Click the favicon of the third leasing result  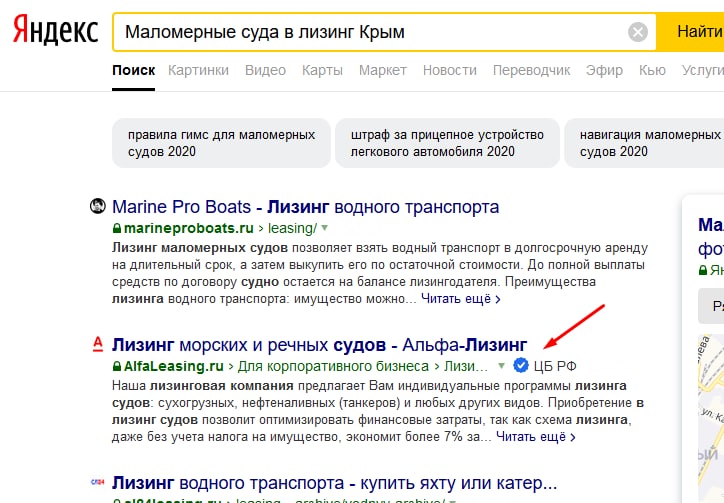coord(97,482)
